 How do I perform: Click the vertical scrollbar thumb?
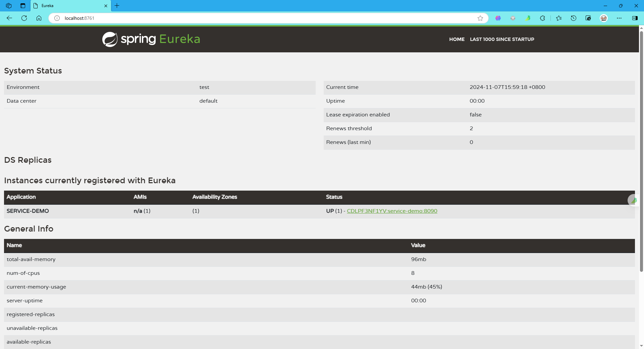[x=641, y=151]
